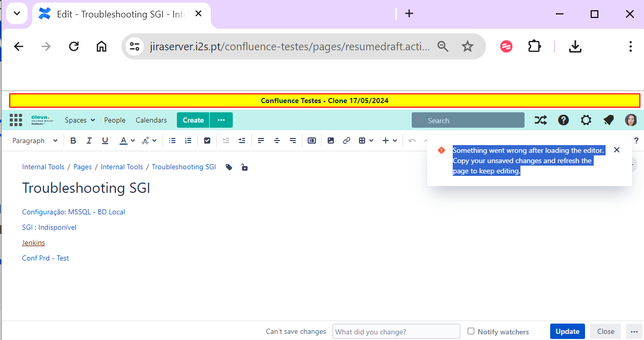
Task: Open the editor help question mark
Action: (636, 141)
